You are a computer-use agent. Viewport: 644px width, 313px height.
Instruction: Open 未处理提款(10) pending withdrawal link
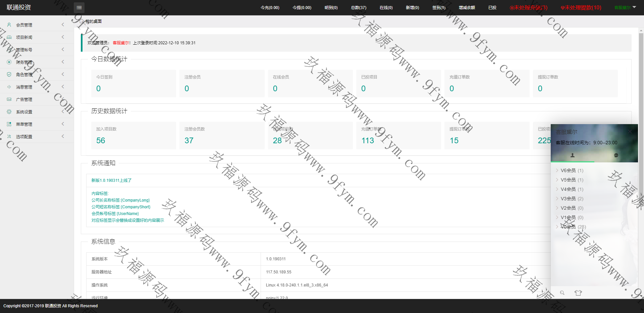[x=581, y=7]
